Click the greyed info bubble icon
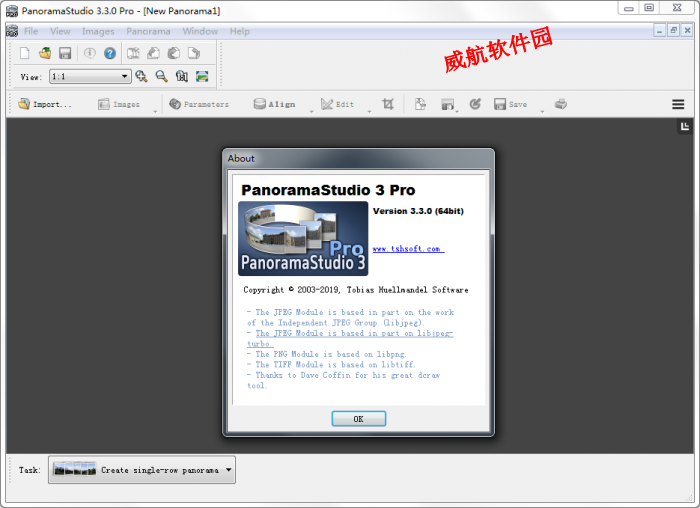 90,54
